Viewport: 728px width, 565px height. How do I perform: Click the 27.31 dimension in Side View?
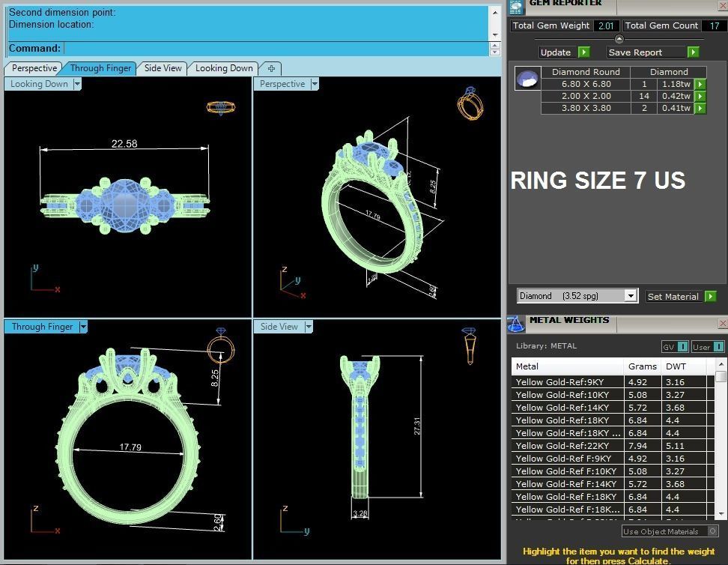[x=417, y=426]
